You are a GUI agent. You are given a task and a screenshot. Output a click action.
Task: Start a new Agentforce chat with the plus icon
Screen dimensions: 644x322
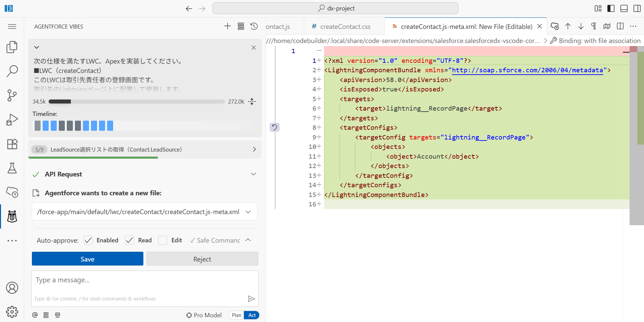tap(227, 26)
